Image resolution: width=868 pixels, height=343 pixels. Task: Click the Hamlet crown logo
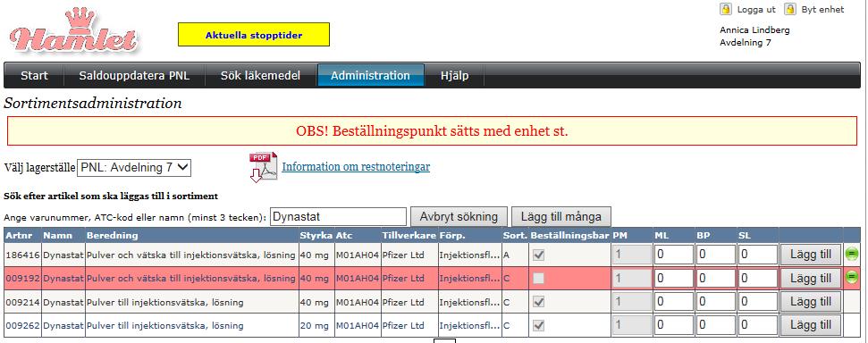74,31
